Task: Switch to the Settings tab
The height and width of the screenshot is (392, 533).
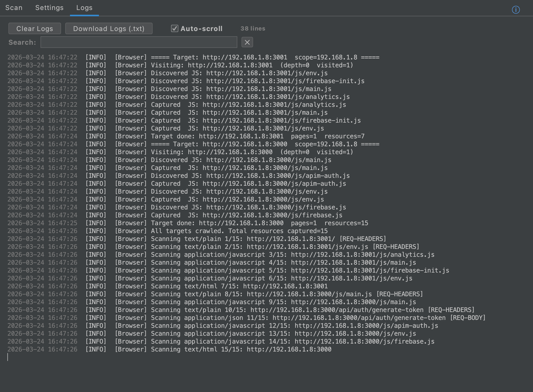Action: (x=49, y=8)
